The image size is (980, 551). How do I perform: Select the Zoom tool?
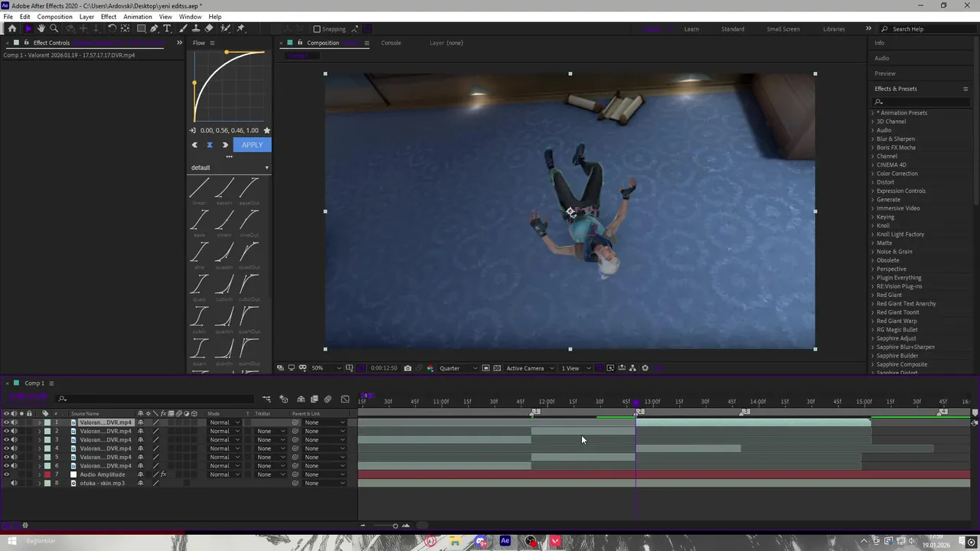pyautogui.click(x=54, y=29)
